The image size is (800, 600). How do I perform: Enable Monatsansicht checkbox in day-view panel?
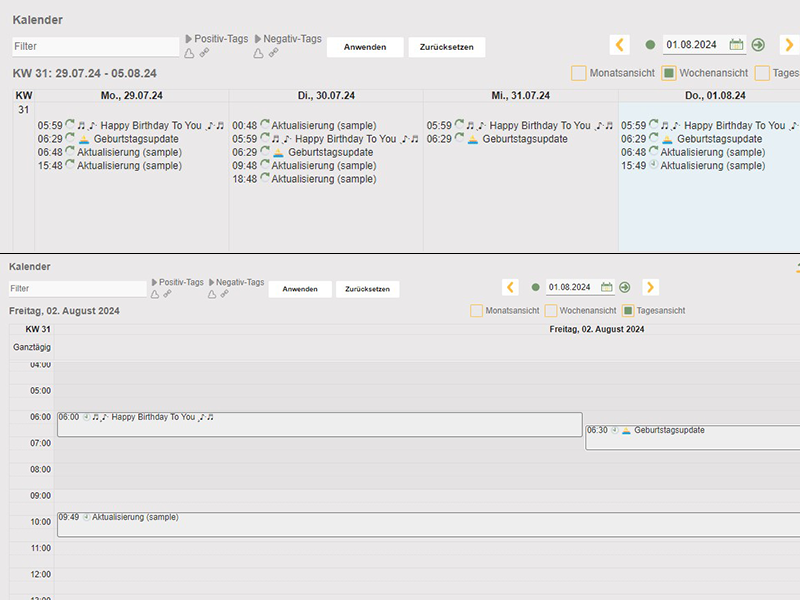tap(476, 311)
